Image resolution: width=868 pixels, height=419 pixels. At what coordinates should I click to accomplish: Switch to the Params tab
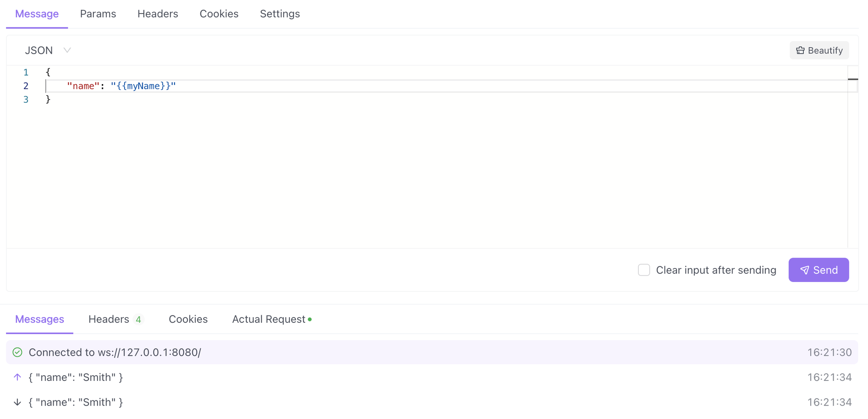(x=98, y=14)
